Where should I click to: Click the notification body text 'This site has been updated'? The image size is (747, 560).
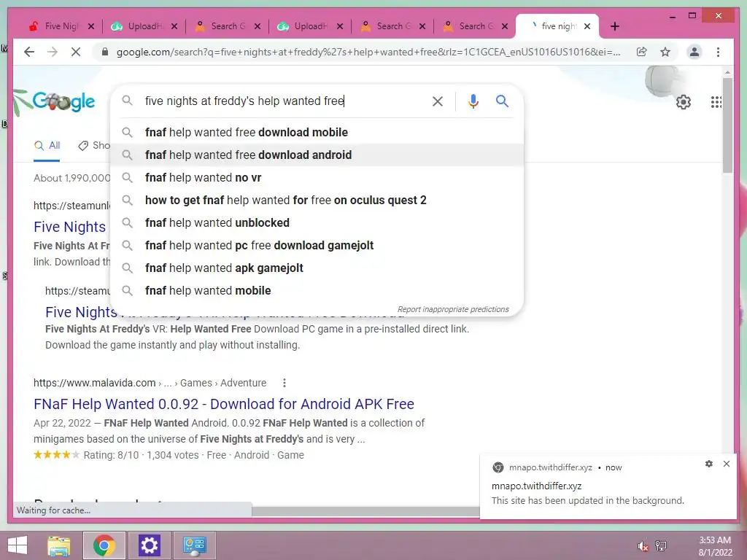coord(587,501)
